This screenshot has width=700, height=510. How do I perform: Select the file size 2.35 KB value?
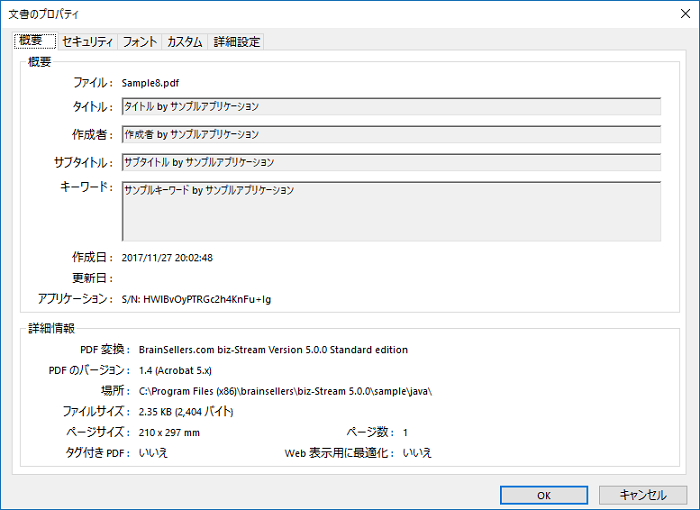click(x=186, y=412)
